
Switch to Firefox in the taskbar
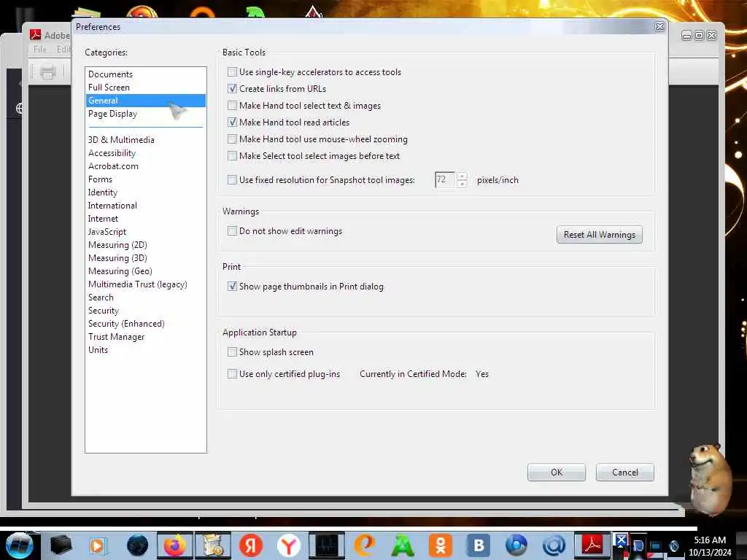(175, 545)
